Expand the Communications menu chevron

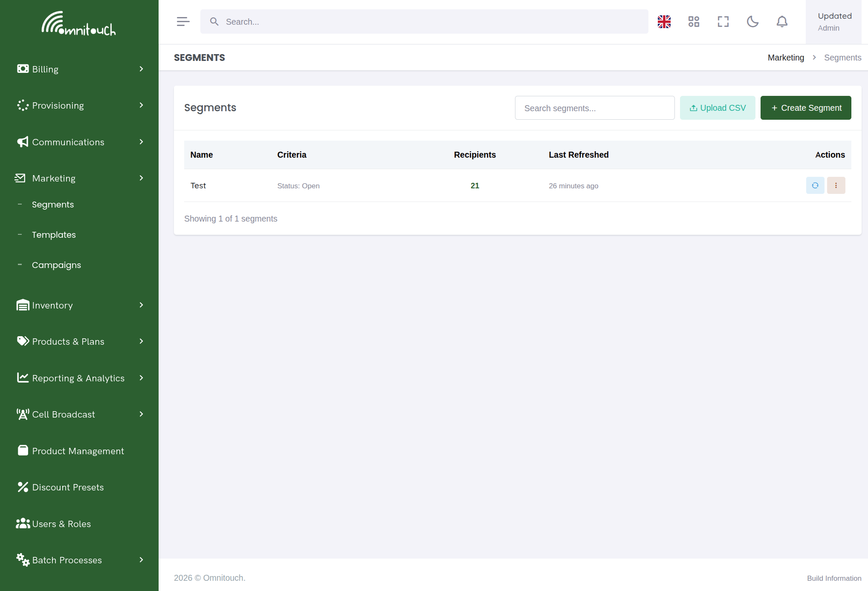pos(141,142)
